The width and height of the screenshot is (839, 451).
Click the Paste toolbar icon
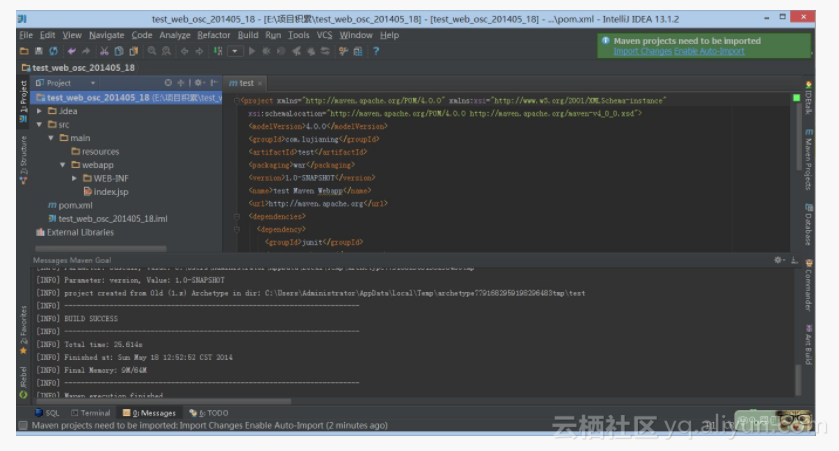(x=134, y=51)
